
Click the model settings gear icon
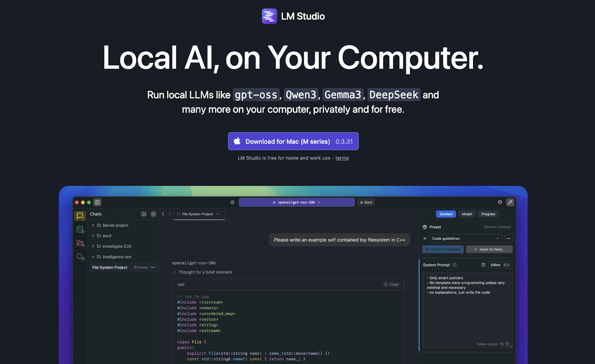tap(232, 202)
